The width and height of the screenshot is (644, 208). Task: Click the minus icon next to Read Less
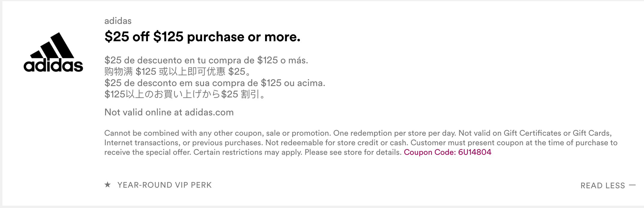click(632, 185)
